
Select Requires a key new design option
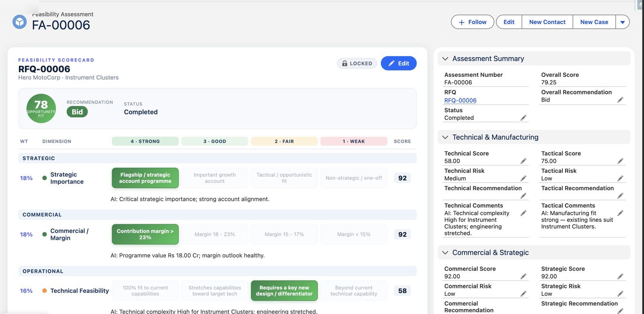tap(284, 291)
